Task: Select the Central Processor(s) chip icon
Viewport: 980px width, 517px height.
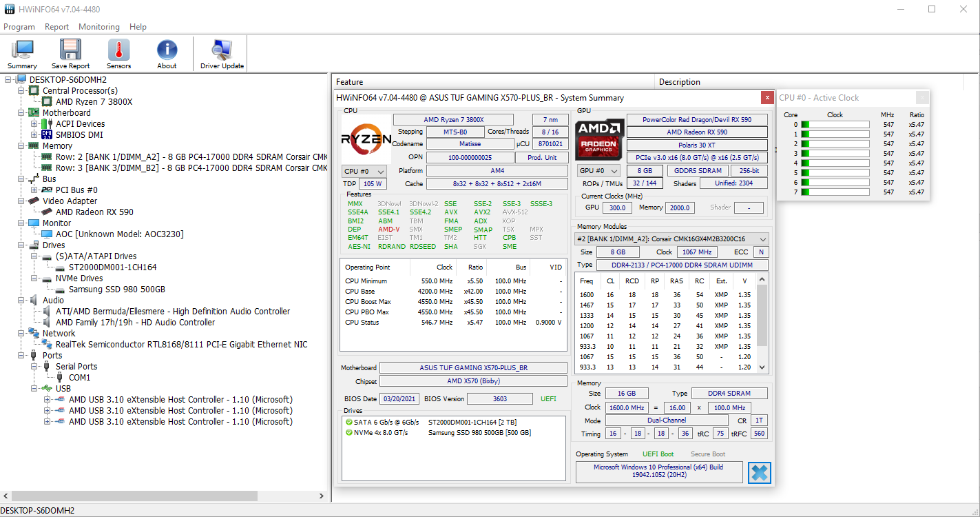Action: [33, 90]
